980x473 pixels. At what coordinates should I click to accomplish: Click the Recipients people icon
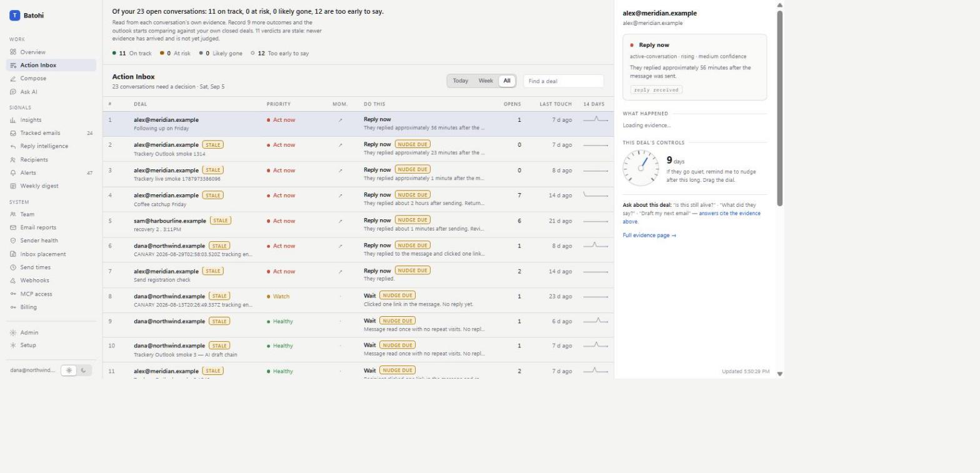click(x=13, y=160)
